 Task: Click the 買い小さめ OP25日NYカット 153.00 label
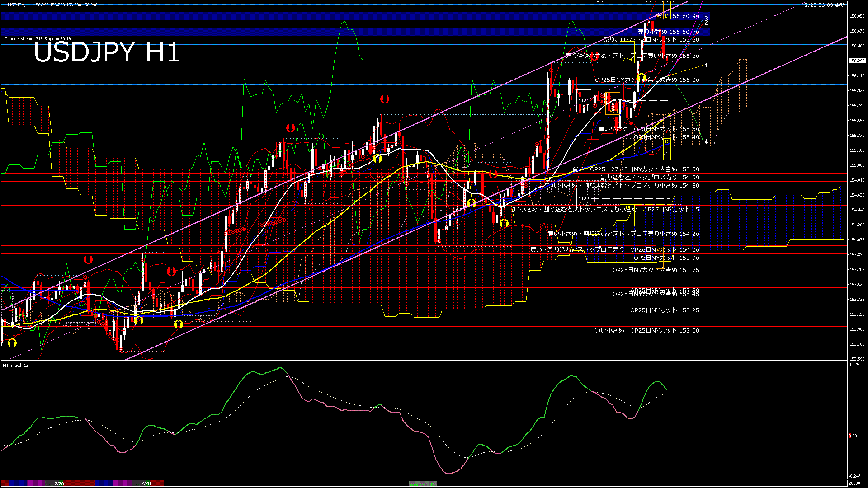[x=646, y=331]
